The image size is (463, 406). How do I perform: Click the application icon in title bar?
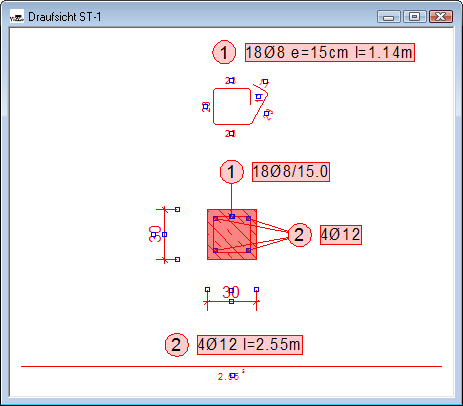(x=17, y=16)
